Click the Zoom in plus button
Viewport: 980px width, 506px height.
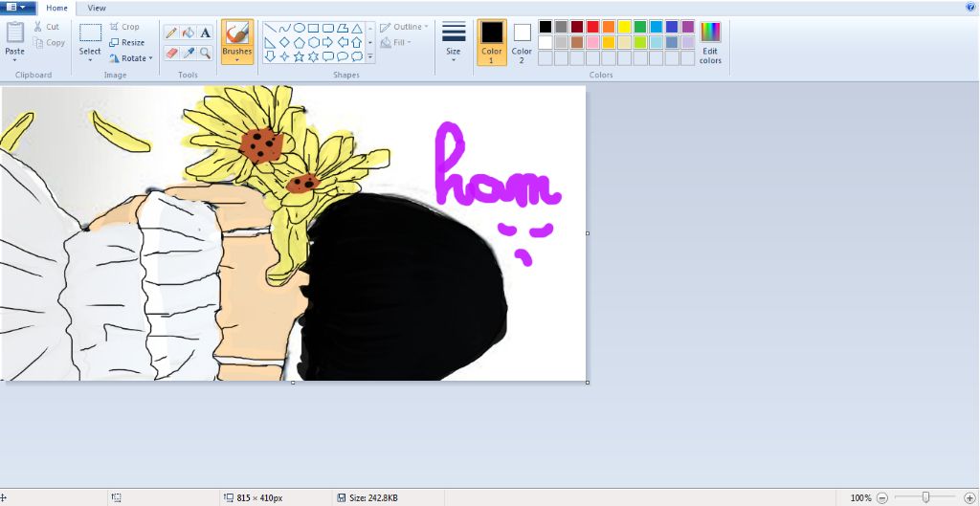click(x=969, y=498)
